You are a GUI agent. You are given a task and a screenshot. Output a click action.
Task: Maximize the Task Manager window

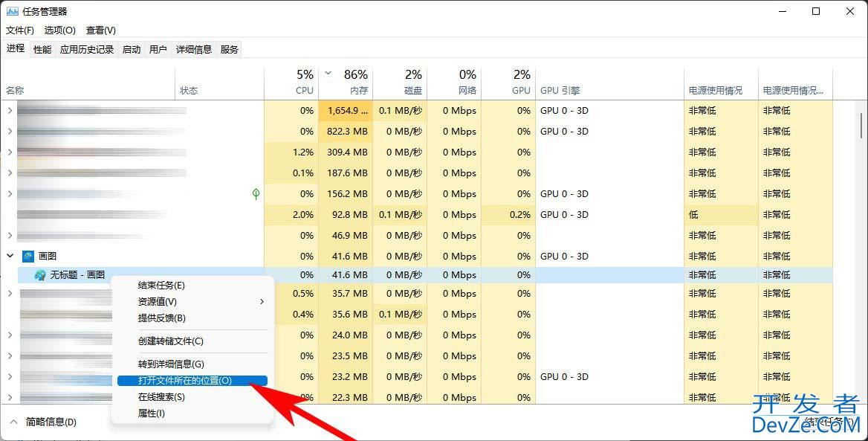click(x=815, y=11)
